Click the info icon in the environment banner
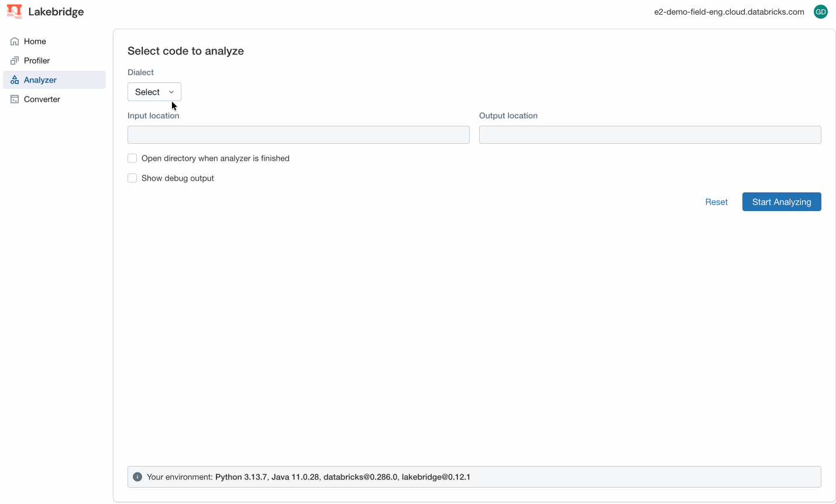The height and width of the screenshot is (504, 836). click(x=137, y=477)
